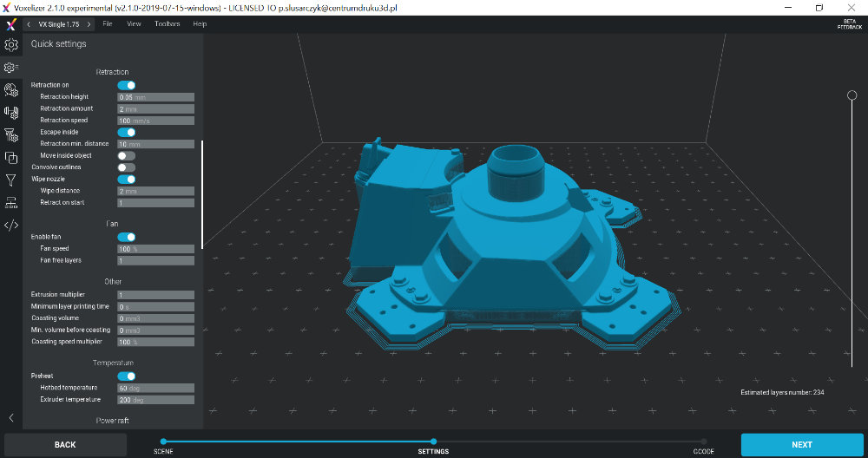Open the overlapping squares icon in sidebar
Viewport: 868px width, 458px height.
10,157
